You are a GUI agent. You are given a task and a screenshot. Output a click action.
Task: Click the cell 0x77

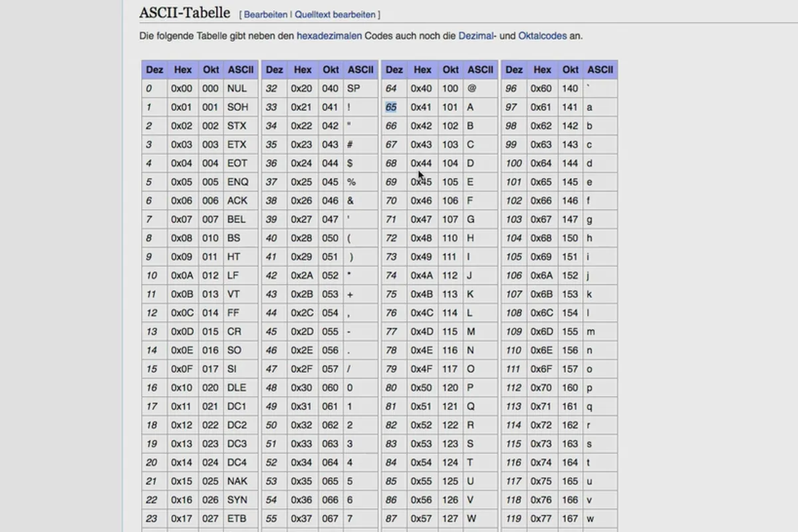coord(541,518)
